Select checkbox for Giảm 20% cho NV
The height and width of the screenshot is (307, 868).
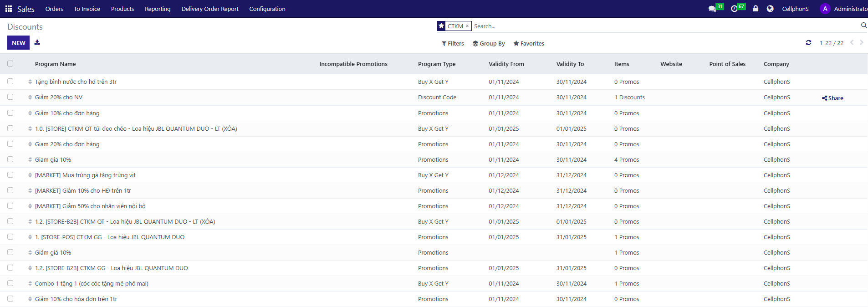[x=10, y=97]
